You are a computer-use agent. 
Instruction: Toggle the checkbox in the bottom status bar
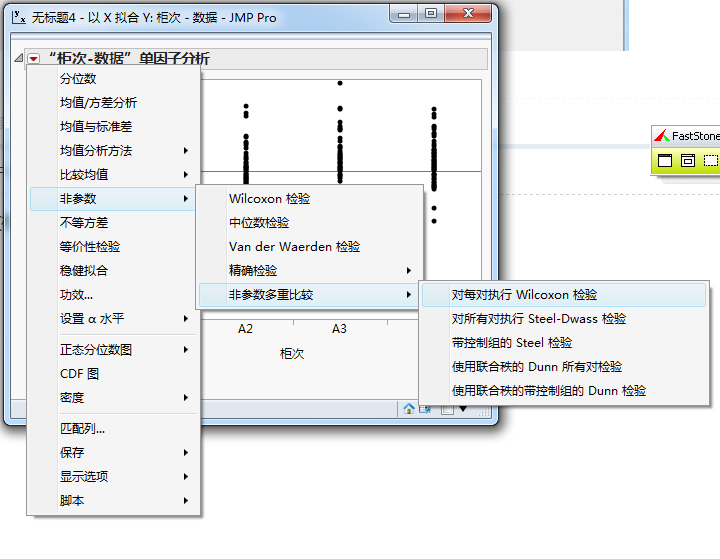tap(447, 408)
